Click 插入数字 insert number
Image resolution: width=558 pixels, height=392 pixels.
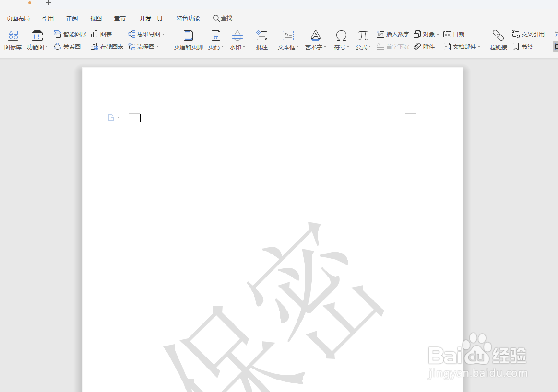(x=393, y=34)
